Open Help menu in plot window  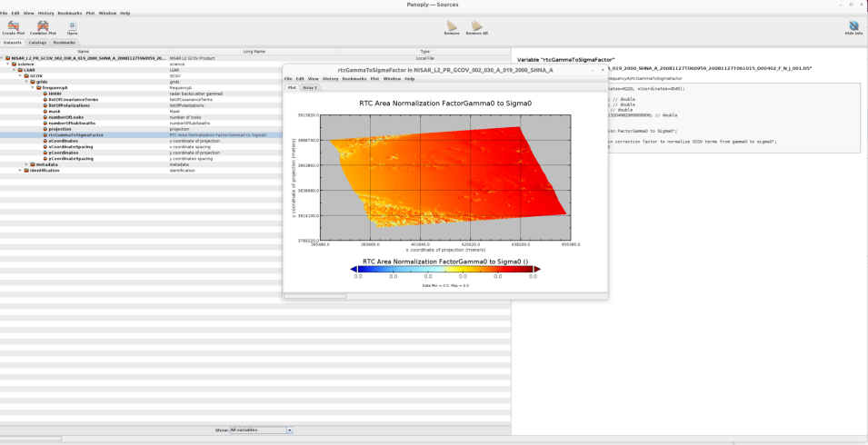tap(410, 79)
